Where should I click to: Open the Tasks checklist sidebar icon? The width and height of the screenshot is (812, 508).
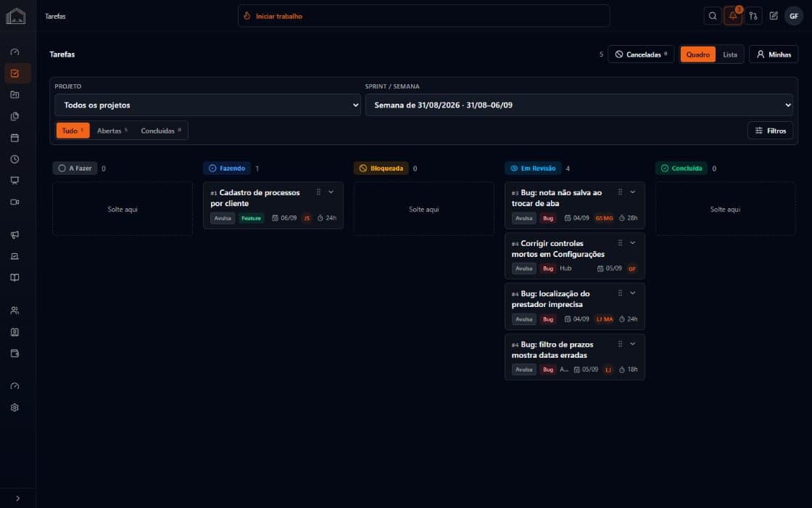[x=15, y=73]
